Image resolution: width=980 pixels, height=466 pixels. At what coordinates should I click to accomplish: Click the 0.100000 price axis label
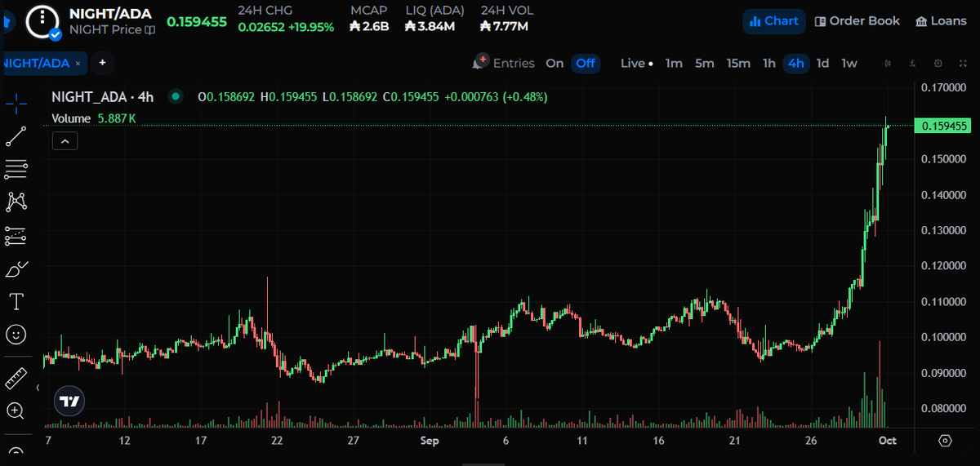click(x=944, y=337)
